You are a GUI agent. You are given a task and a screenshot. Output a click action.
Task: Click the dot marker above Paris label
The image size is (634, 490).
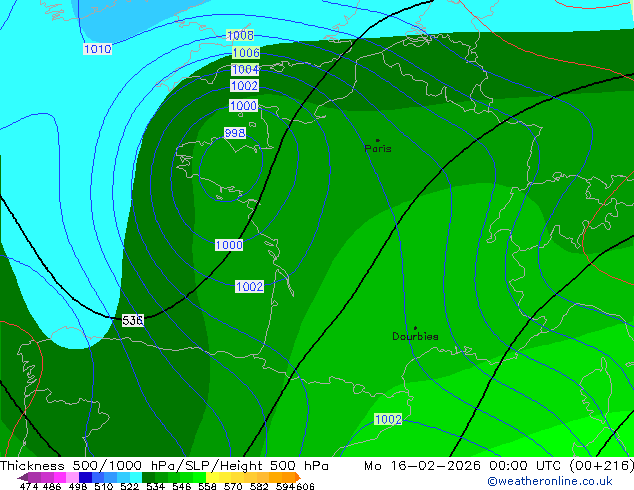click(378, 140)
